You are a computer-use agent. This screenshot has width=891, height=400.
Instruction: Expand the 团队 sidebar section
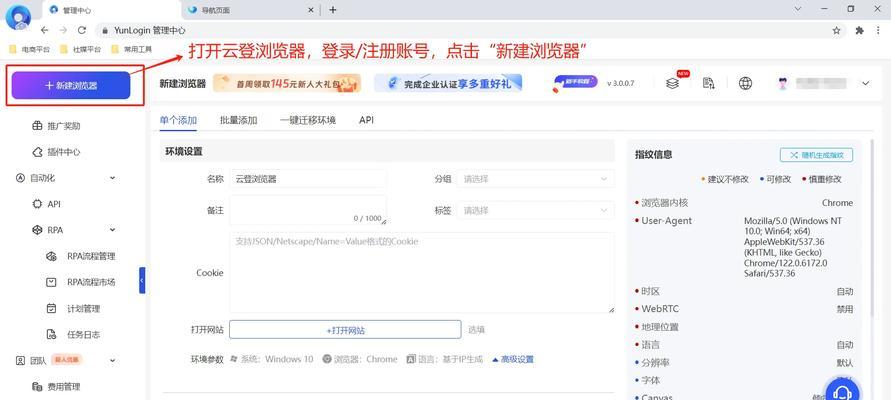[x=113, y=360]
